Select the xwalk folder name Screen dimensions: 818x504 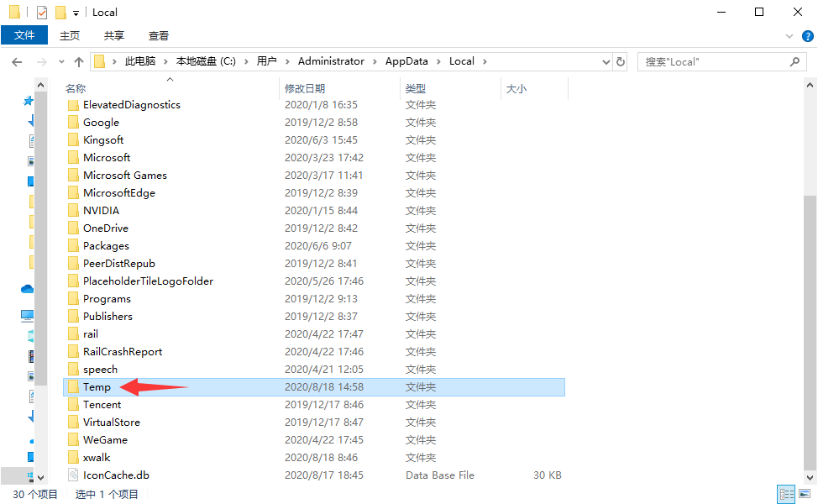click(97, 458)
